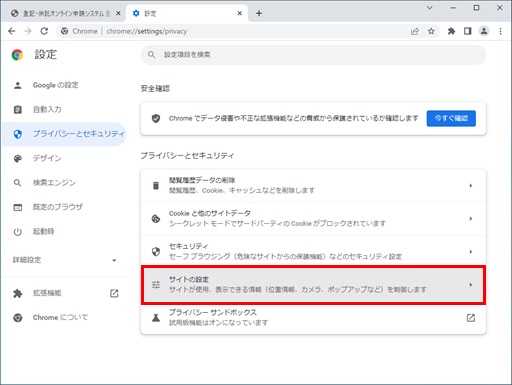This screenshot has height=385, width=512.
Task: Open Cookie と他のサイトデータ setting
Action: [313, 219]
